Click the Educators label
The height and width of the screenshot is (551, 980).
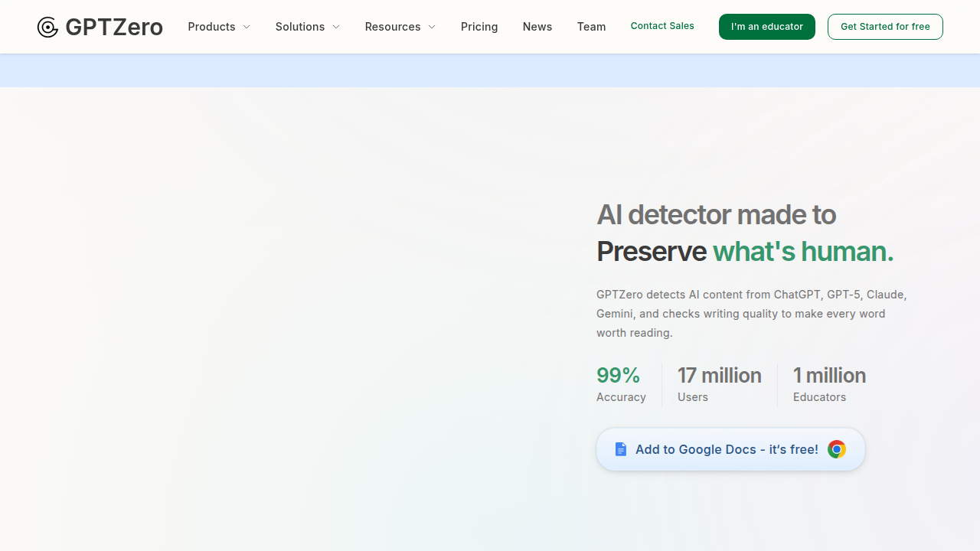tap(819, 397)
